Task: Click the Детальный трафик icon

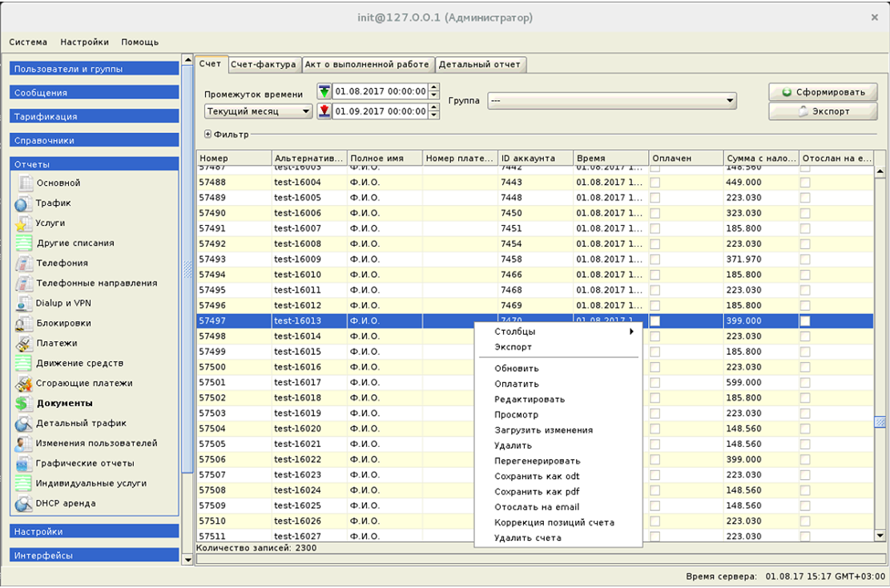Action: 23,424
